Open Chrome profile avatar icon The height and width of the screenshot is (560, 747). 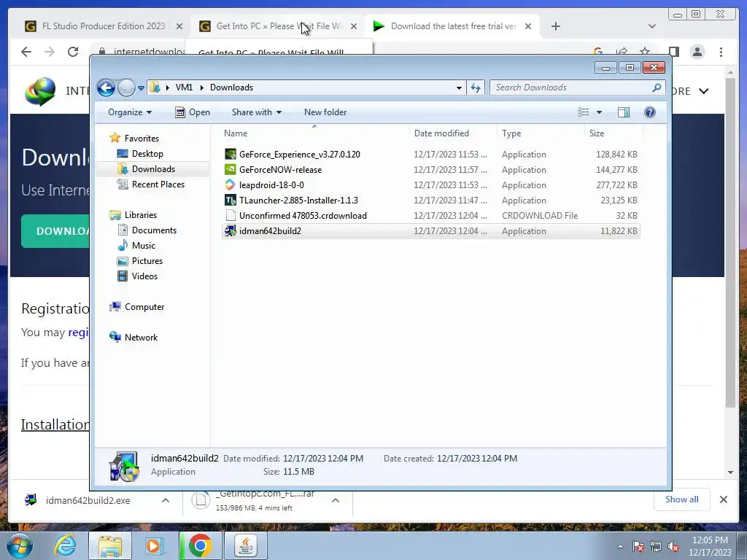[x=697, y=52]
